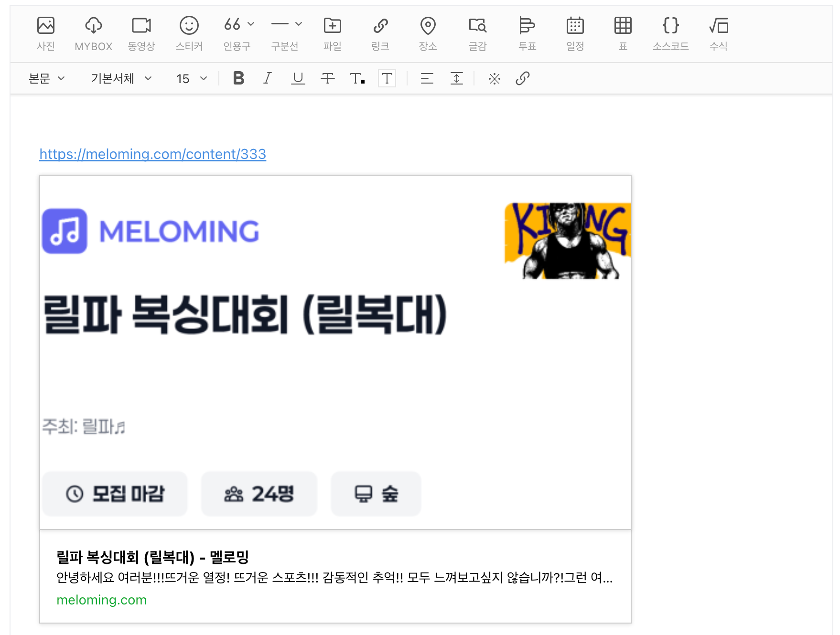This screenshot has width=840, height=635.
Task: Attach a file using 파일
Action: point(333,33)
